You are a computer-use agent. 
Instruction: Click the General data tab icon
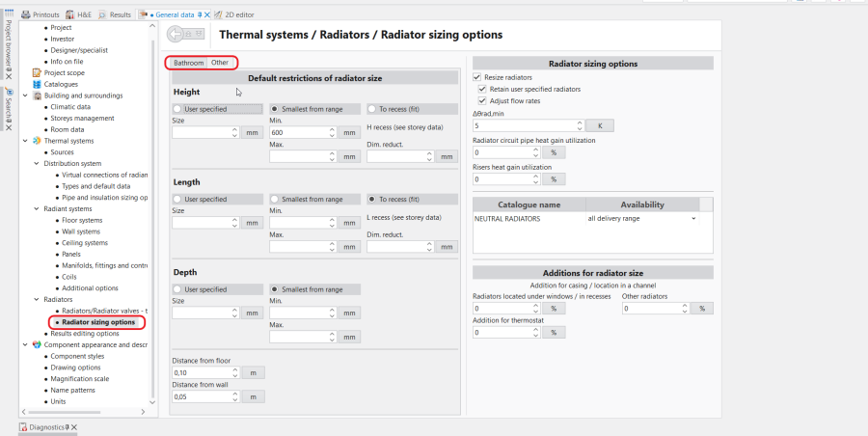[144, 15]
